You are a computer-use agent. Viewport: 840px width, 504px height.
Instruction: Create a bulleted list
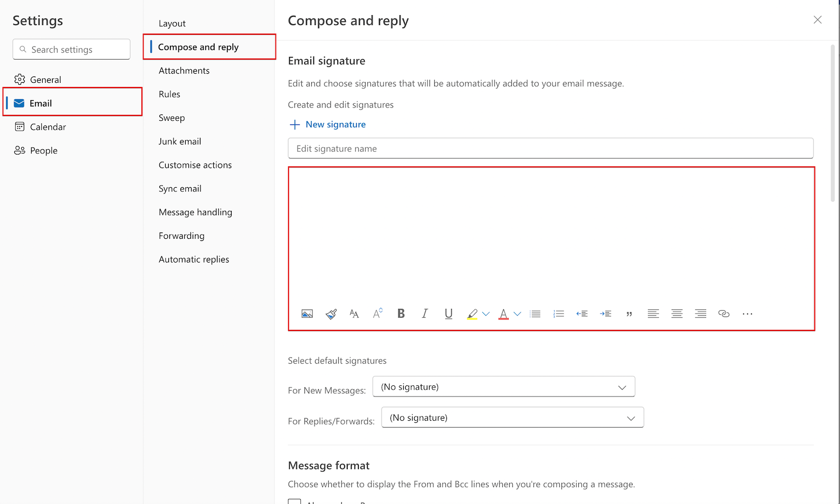tap(535, 314)
